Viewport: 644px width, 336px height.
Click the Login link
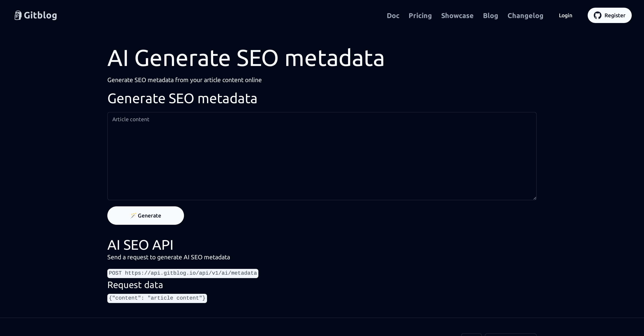[565, 15]
